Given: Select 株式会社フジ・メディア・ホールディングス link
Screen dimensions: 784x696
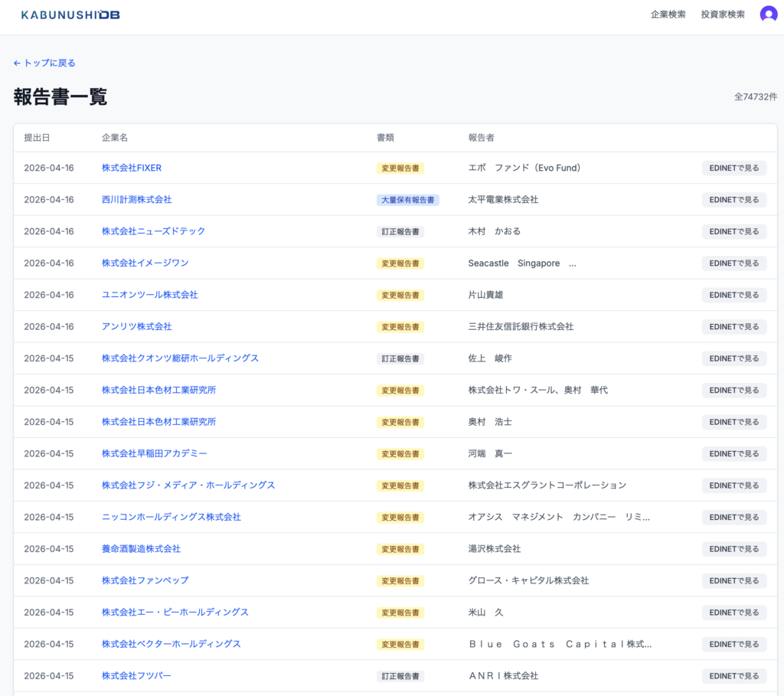Looking at the screenshot, I should 188,485.
